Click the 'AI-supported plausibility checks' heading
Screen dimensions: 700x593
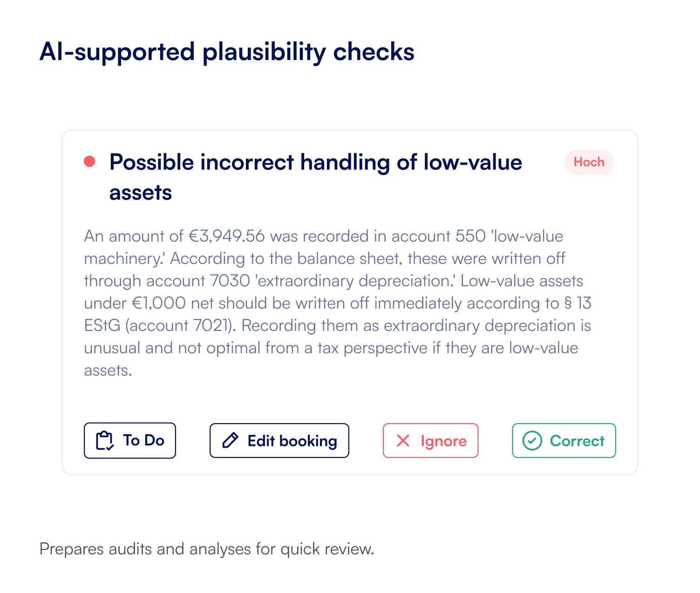pyautogui.click(x=227, y=52)
